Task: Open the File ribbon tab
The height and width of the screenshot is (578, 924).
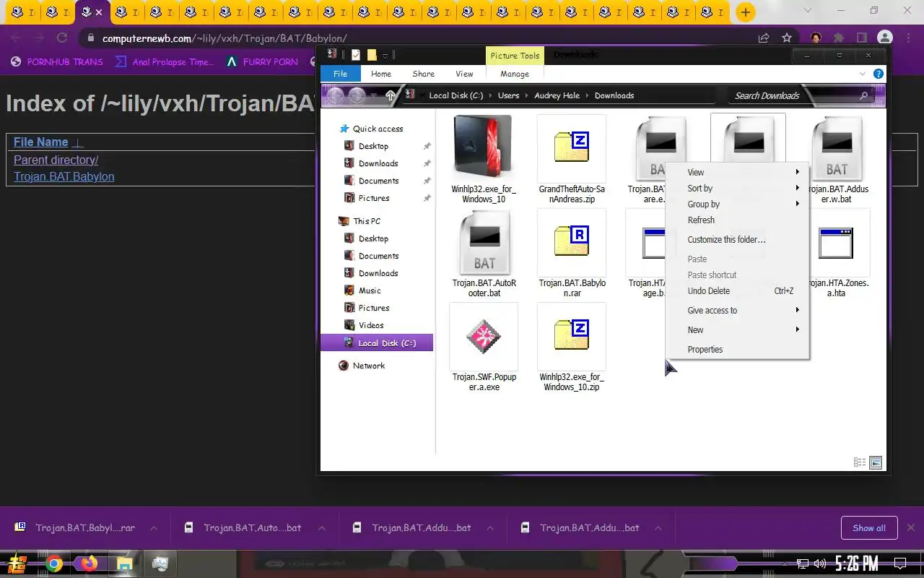Action: (340, 74)
